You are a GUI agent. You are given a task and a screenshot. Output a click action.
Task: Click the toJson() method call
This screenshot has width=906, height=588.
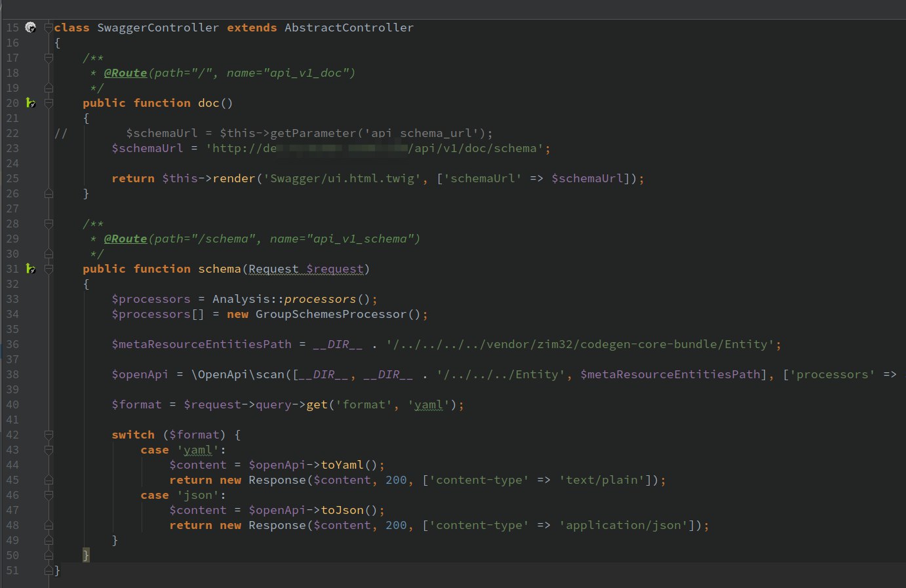[x=342, y=510]
